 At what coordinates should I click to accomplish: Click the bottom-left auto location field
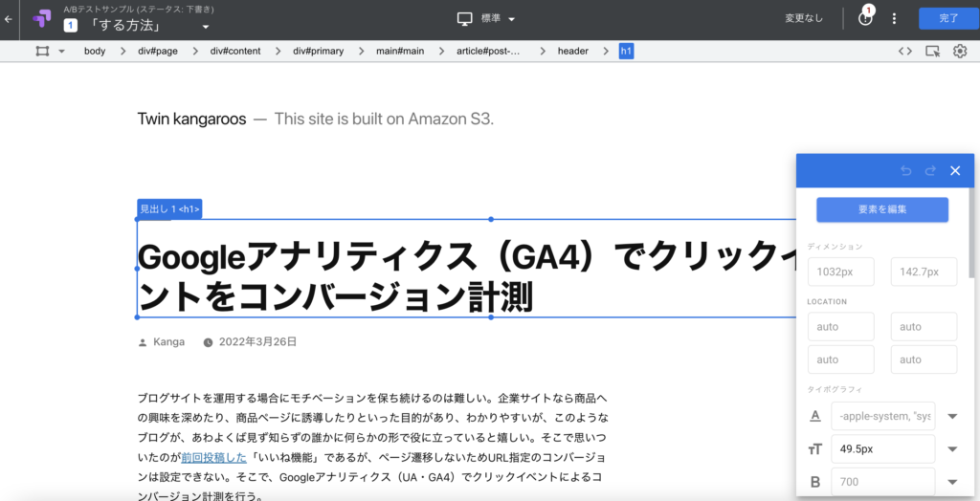840,359
